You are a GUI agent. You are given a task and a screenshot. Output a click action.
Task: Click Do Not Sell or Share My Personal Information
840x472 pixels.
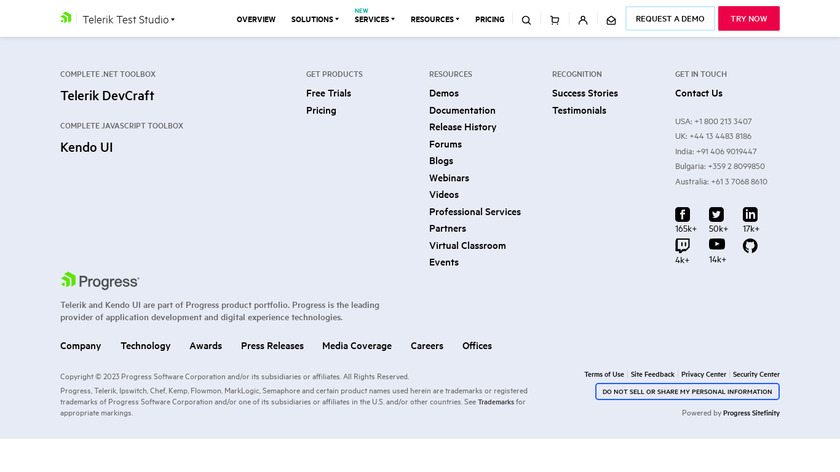tap(687, 392)
